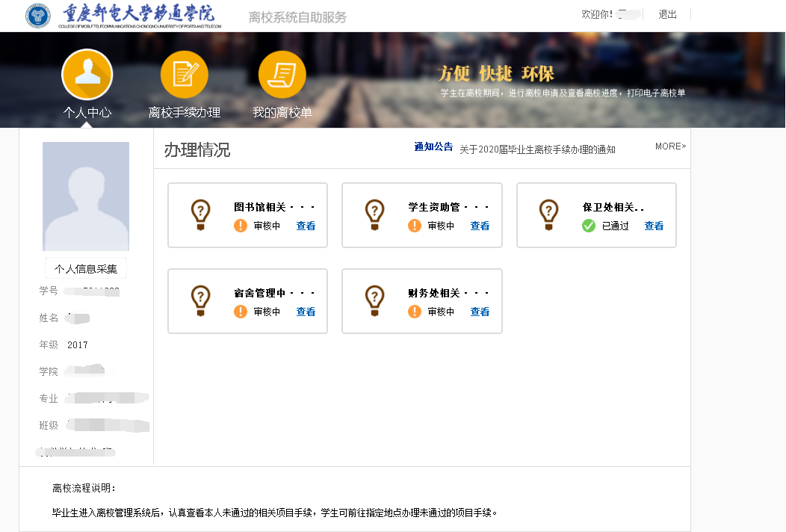Open 查看 link in 保卫处相关 card
This screenshot has width=786, height=532.
[654, 226]
